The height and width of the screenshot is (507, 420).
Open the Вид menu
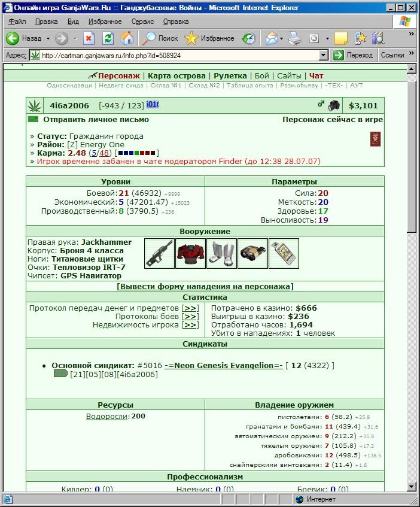73,22
